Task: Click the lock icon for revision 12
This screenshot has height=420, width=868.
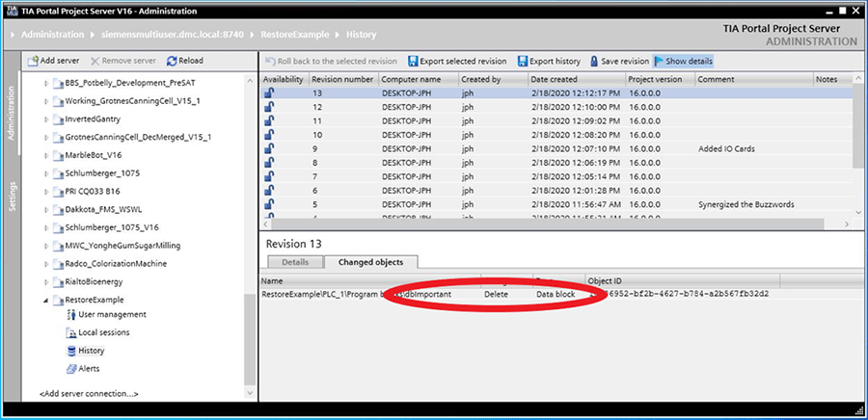Action: pyautogui.click(x=269, y=107)
